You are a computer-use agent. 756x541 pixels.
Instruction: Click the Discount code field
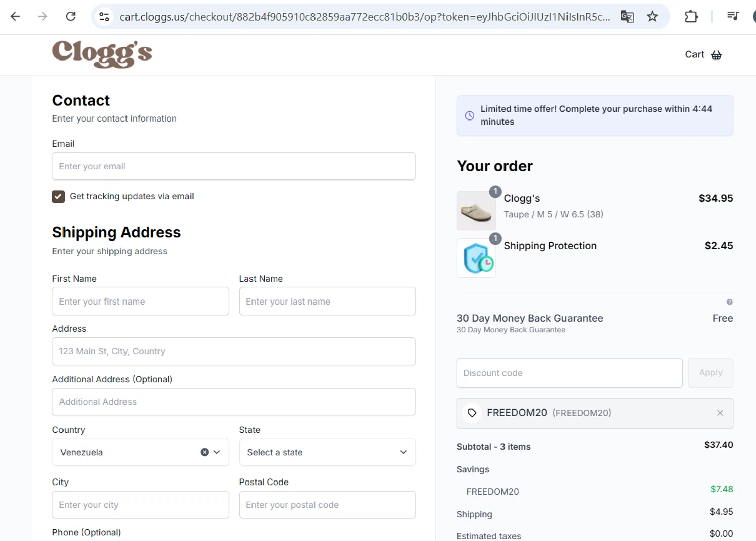[x=570, y=373]
